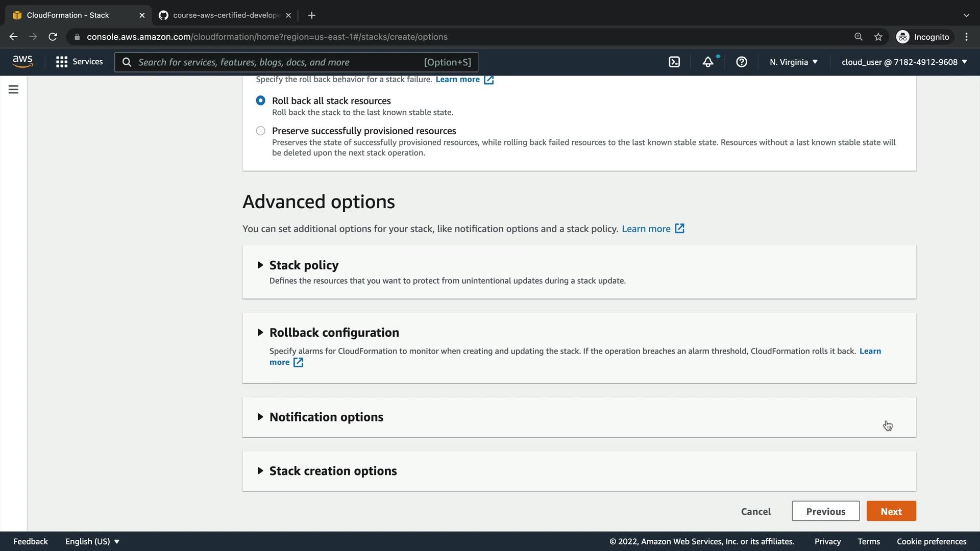Select Roll back all stack resources
Viewport: 980px width, 551px height.
coord(261,101)
